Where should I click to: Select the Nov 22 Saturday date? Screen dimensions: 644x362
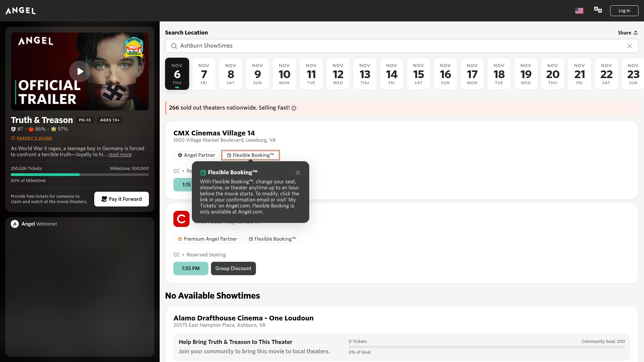click(606, 74)
